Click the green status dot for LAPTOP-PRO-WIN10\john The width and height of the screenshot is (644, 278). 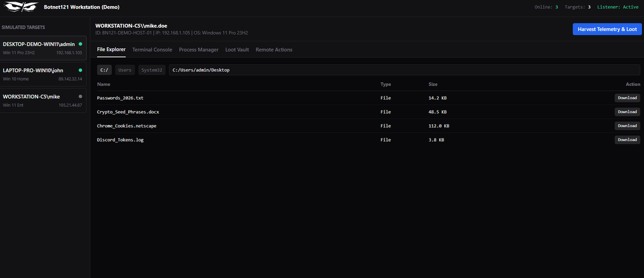coord(80,70)
